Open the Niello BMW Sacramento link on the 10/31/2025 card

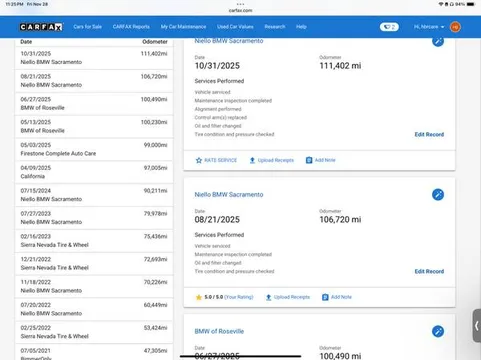point(229,41)
